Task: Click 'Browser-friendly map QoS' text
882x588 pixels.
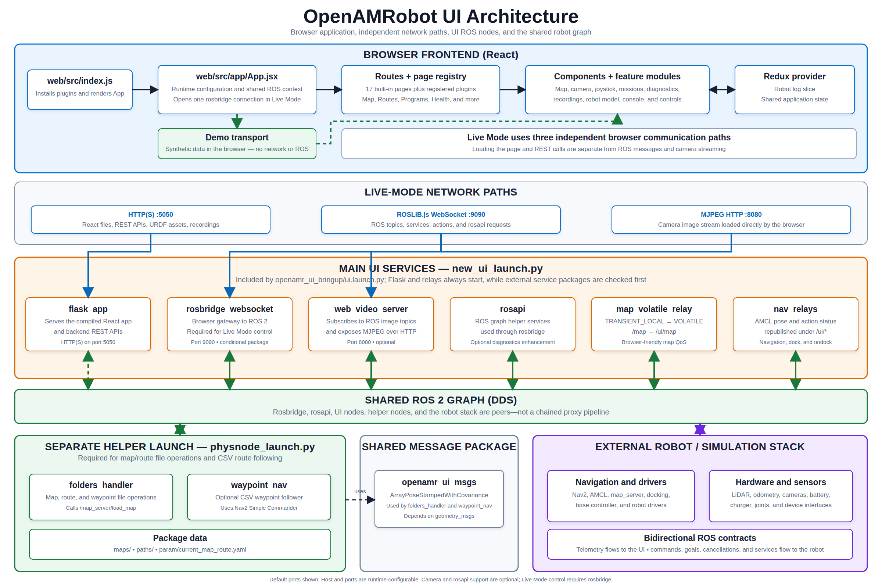Action: click(654, 342)
